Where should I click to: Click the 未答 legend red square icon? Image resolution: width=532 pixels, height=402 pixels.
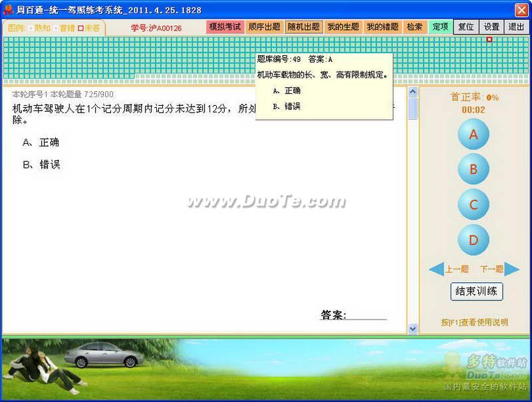[80, 28]
